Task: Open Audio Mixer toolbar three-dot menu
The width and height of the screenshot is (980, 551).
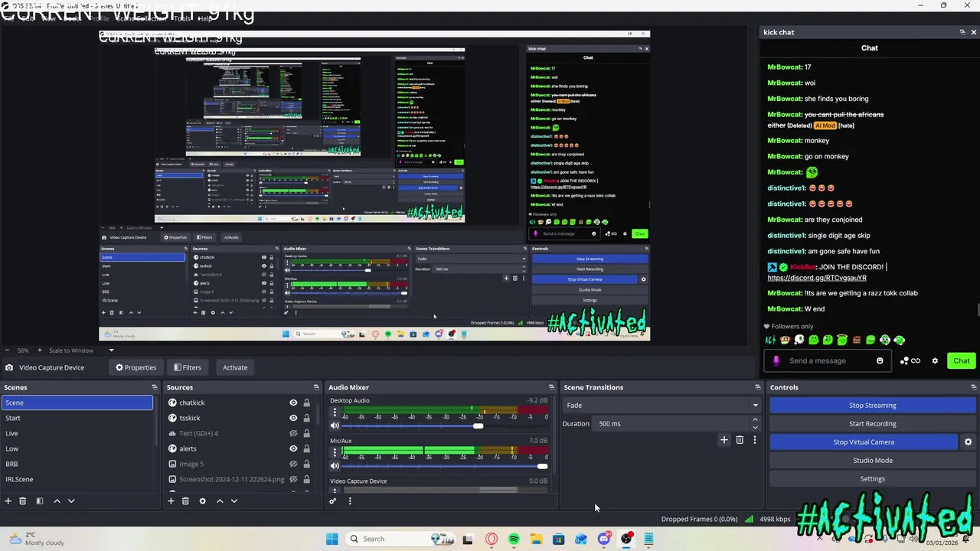Action: (x=350, y=501)
